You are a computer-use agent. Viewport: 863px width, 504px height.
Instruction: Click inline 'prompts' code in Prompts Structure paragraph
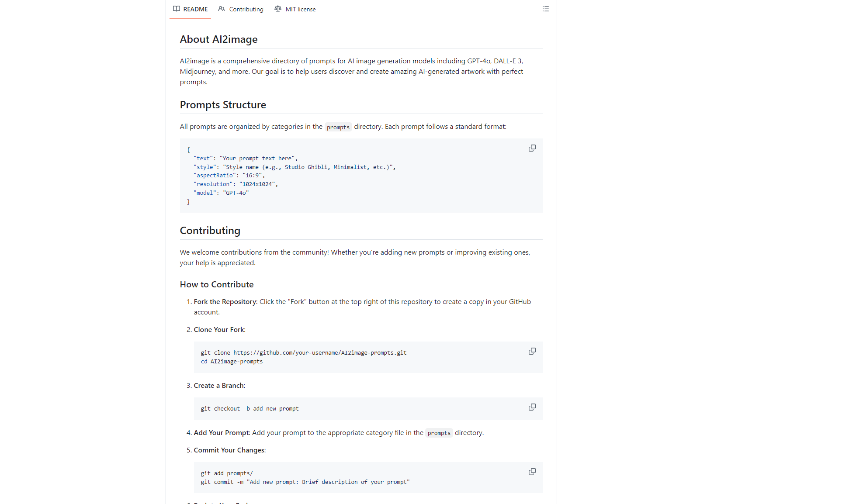[338, 127]
